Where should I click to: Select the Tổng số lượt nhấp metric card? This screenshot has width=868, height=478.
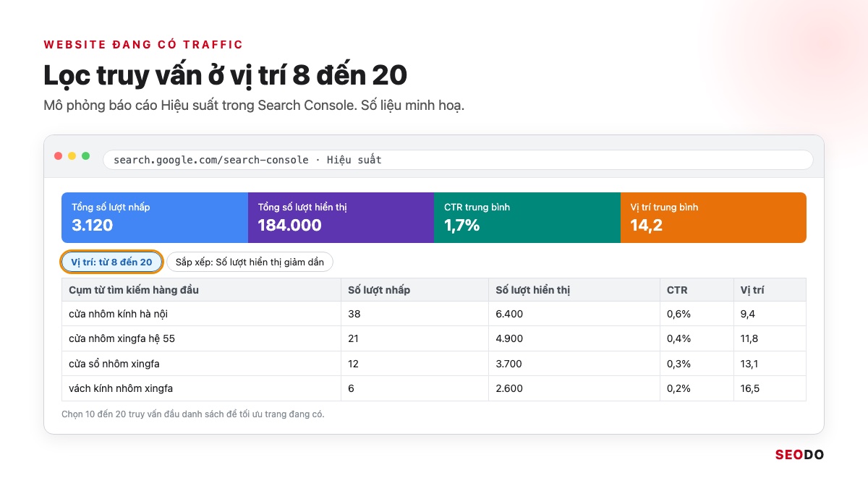pyautogui.click(x=155, y=218)
